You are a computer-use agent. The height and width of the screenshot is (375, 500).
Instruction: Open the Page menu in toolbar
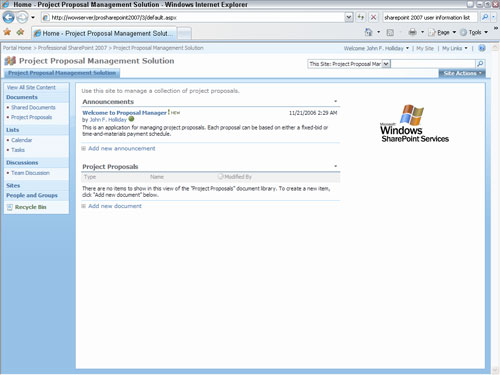442,32
